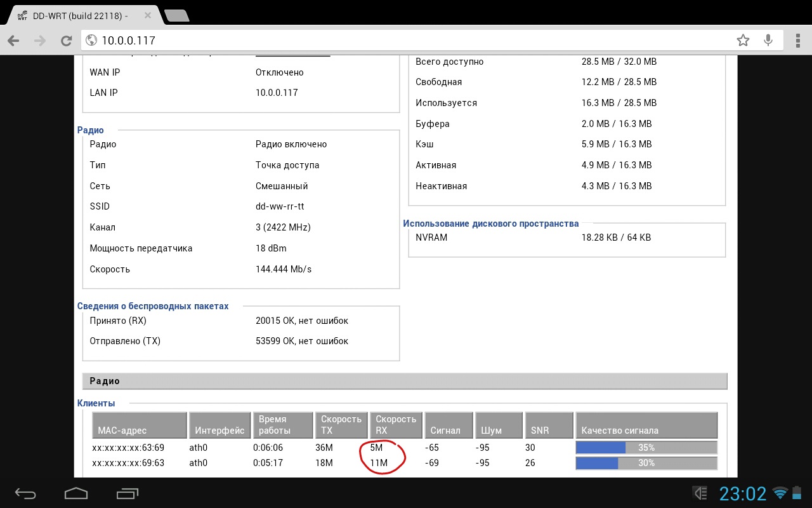The height and width of the screenshot is (508, 812).
Task: Tap the address bar showing 10.0.0.117
Action: pos(406,41)
